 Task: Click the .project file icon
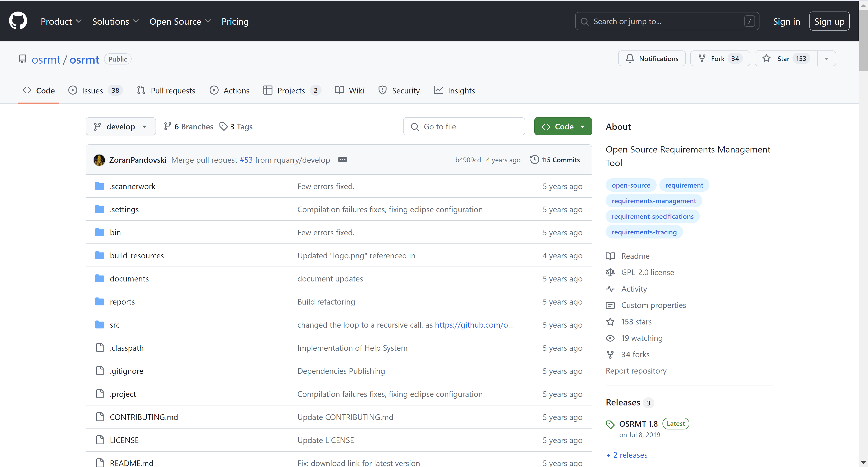pos(100,394)
